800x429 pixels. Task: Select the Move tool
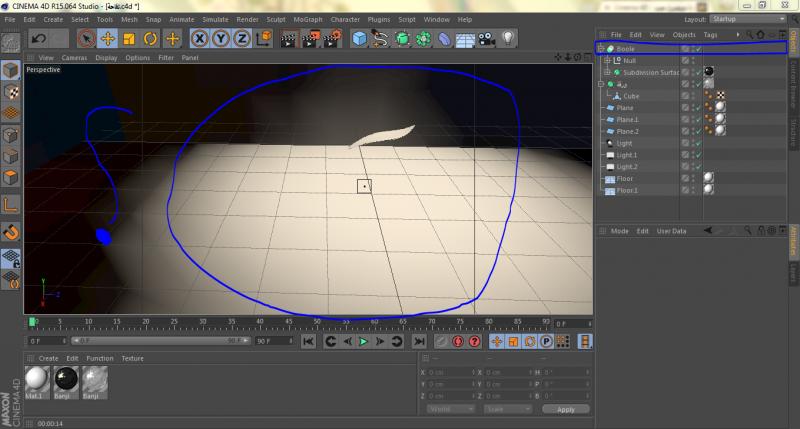108,38
